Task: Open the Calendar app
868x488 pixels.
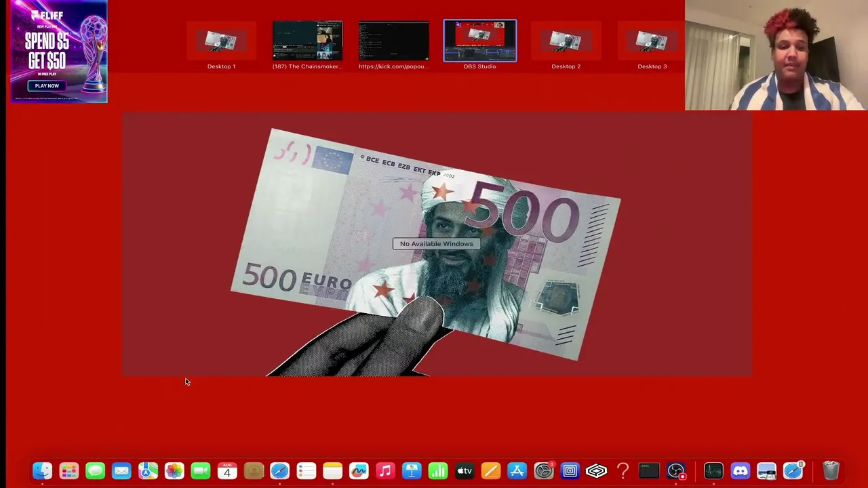Action: tap(227, 470)
